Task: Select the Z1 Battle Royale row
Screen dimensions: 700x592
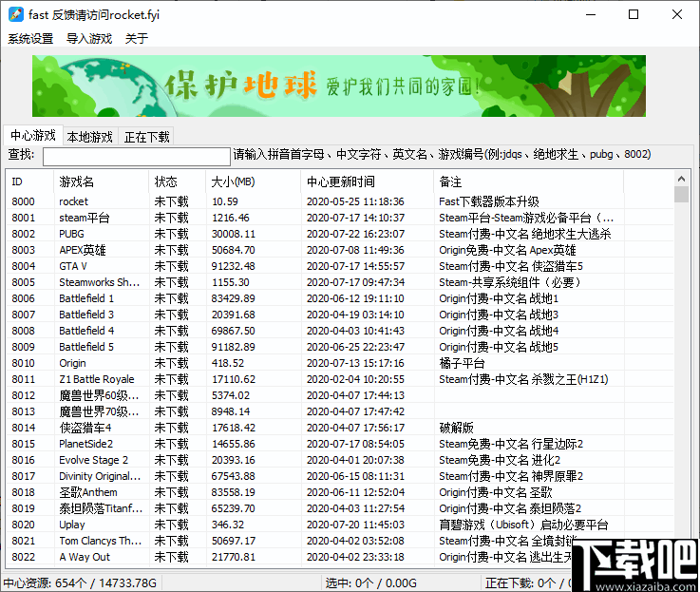Action: (340, 379)
